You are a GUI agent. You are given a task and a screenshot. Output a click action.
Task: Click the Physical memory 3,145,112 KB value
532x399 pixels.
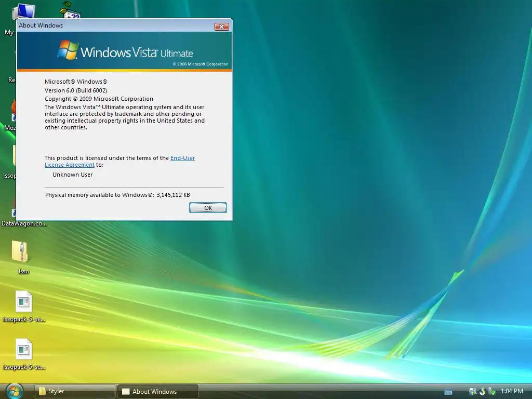tap(173, 195)
